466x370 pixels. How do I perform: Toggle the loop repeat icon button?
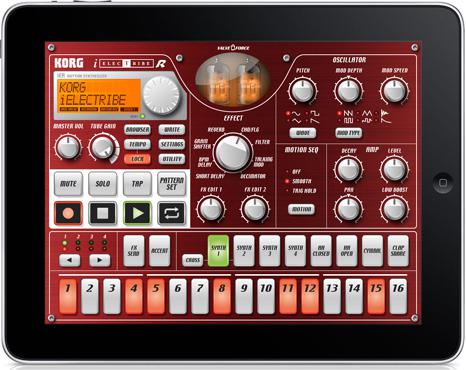[x=172, y=213]
